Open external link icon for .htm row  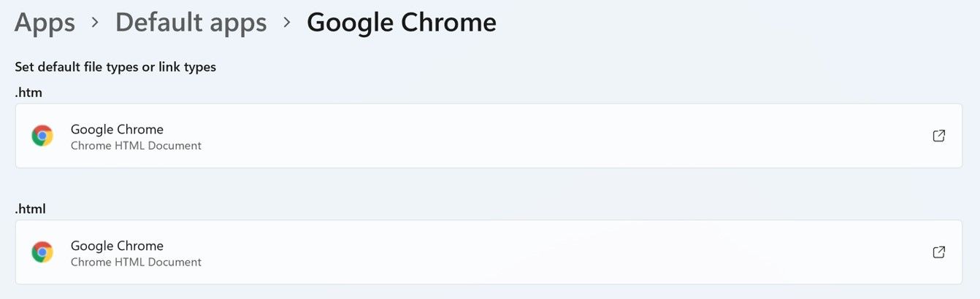tap(939, 136)
